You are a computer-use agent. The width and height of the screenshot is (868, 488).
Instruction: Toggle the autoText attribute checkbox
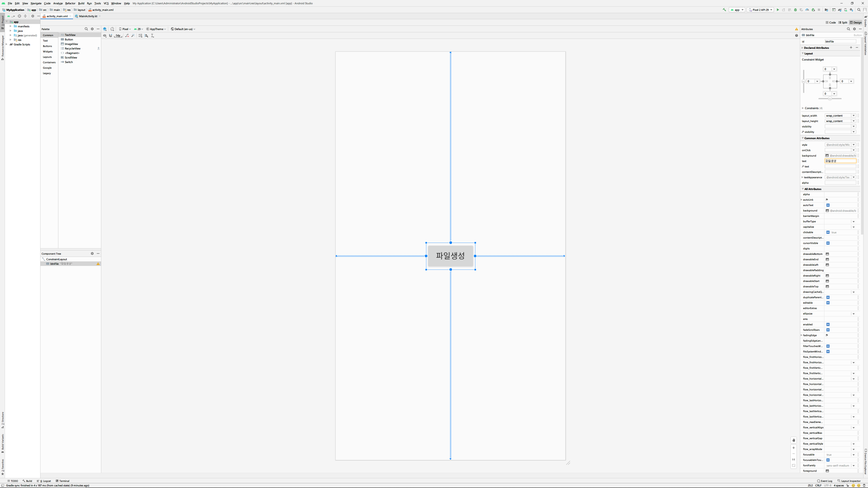pos(828,205)
